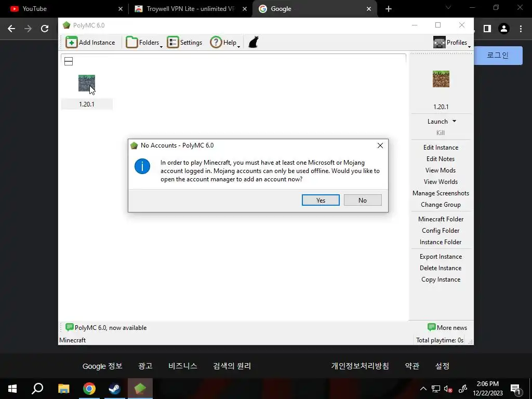Click the PolyMC taskbar icon
The image size is (532, 399).
[x=140, y=389]
